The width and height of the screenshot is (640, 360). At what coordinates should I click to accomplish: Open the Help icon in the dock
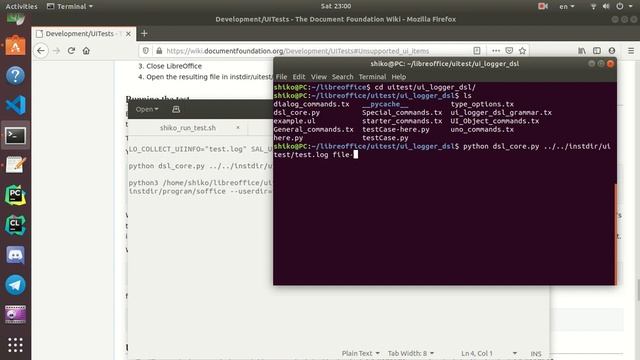pyautogui.click(x=15, y=76)
